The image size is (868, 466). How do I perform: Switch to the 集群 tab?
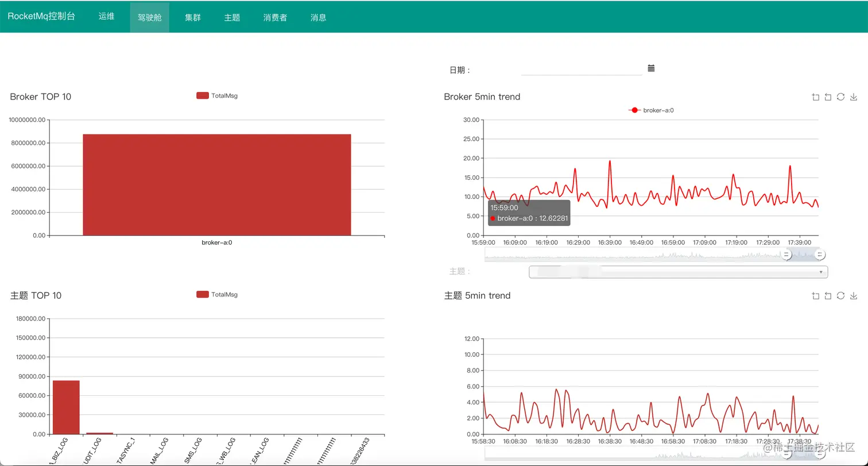click(x=193, y=17)
